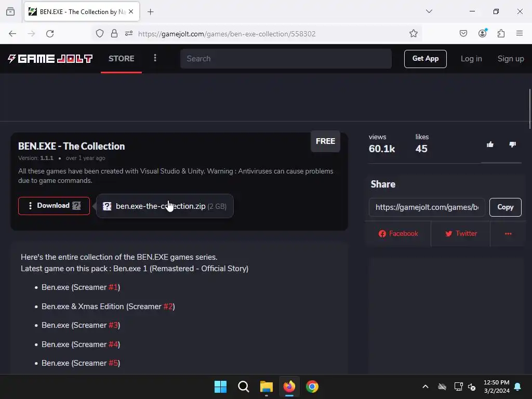Click the muted volume tray icon

472,387
